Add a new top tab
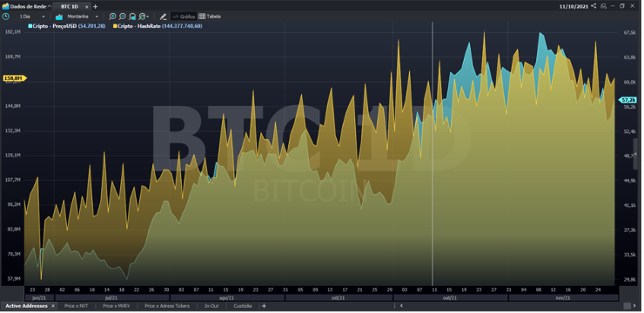 point(95,7)
